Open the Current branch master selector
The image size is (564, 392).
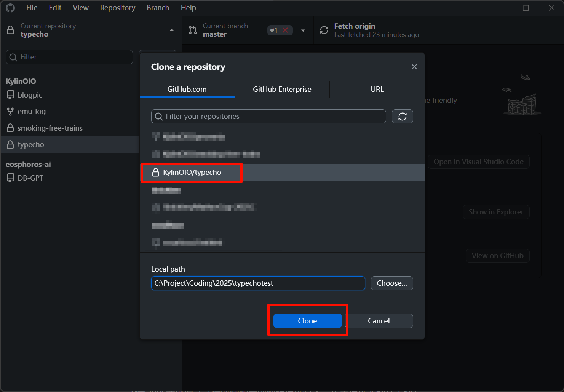coord(248,30)
